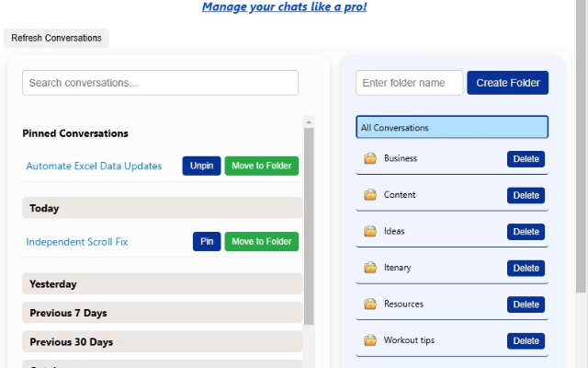Select the Workout tips folder name

[409, 340]
